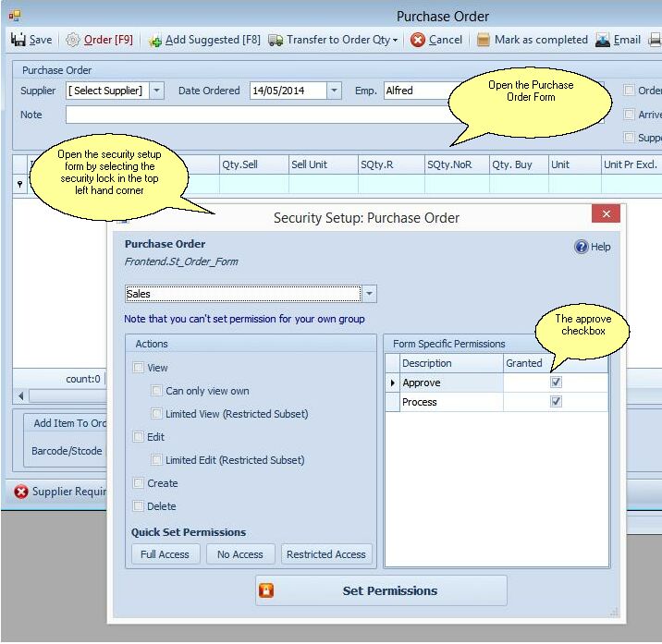Click the blue Help question mark icon
This screenshot has height=644, width=662.
[x=582, y=247]
